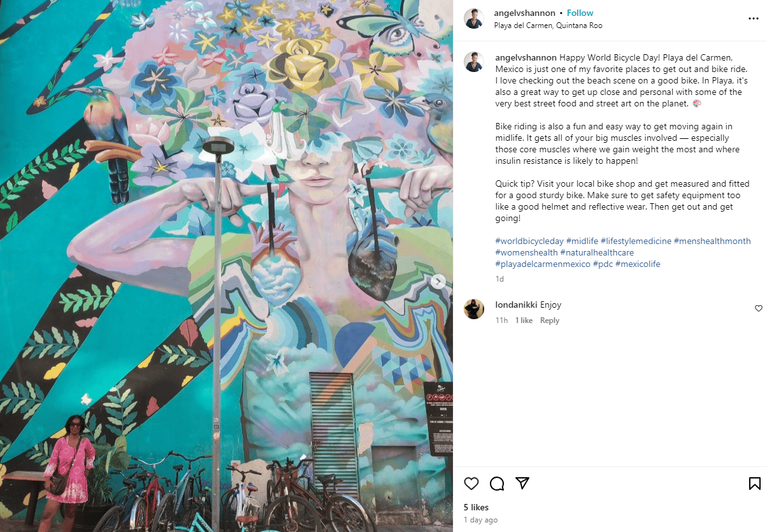Like the post with heart icon
767x532 pixels.
coord(471,484)
